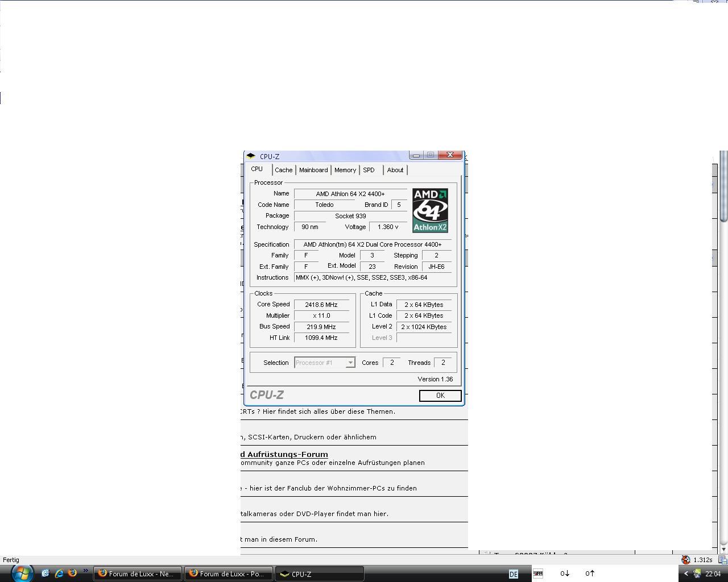The height and width of the screenshot is (582, 728).
Task: Click the Bus Speed value 219.9 MHz
Action: (x=321, y=327)
